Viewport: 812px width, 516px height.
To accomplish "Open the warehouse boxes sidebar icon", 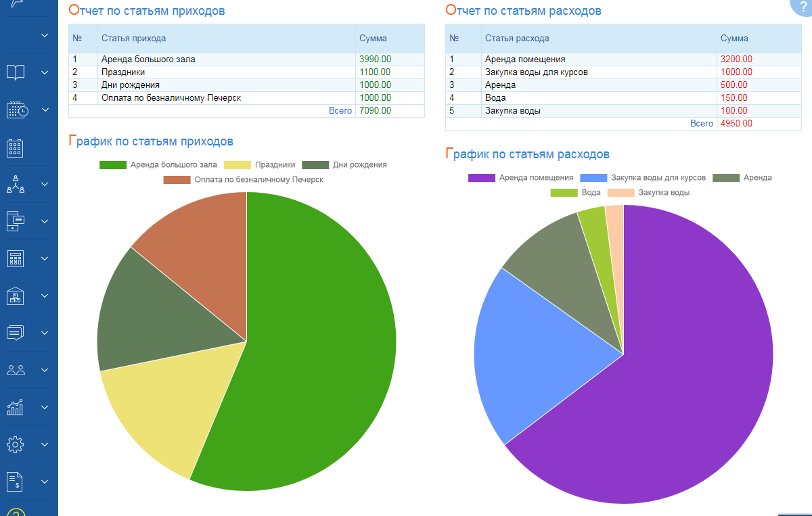I will pos(16,296).
